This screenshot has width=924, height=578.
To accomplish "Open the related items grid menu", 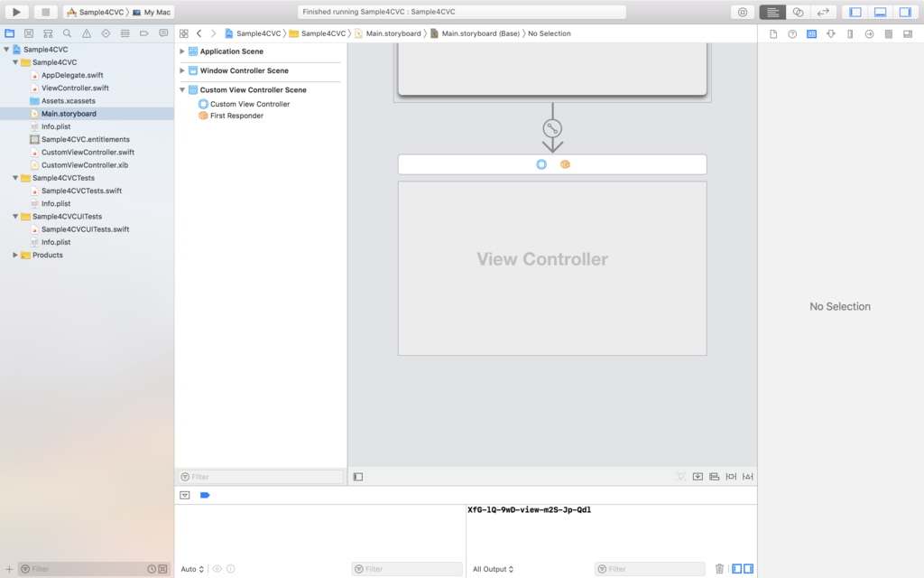I will 184,33.
